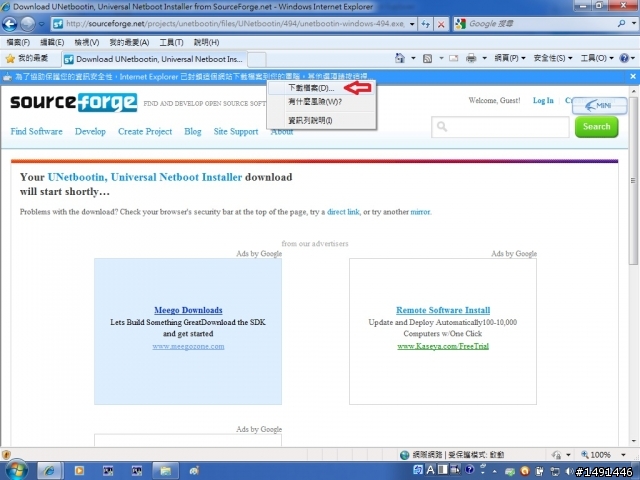The image size is (640, 480).
Task: Open the 編輯(E) menu
Action: [52, 42]
